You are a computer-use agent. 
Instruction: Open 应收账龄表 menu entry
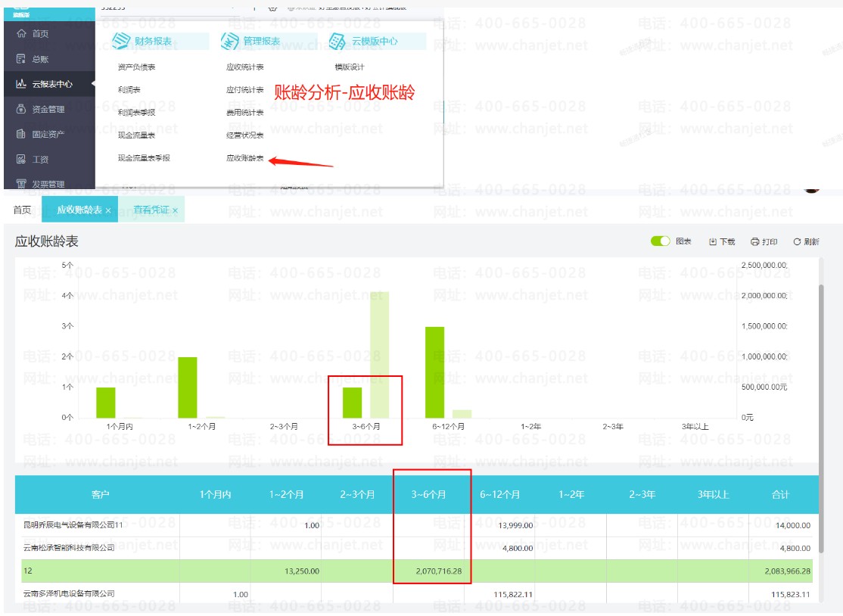(245, 158)
